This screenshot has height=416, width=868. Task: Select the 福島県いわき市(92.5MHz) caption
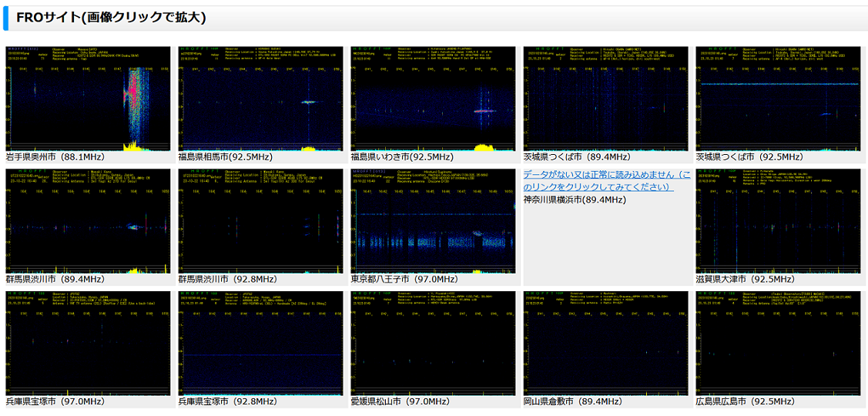point(400,157)
